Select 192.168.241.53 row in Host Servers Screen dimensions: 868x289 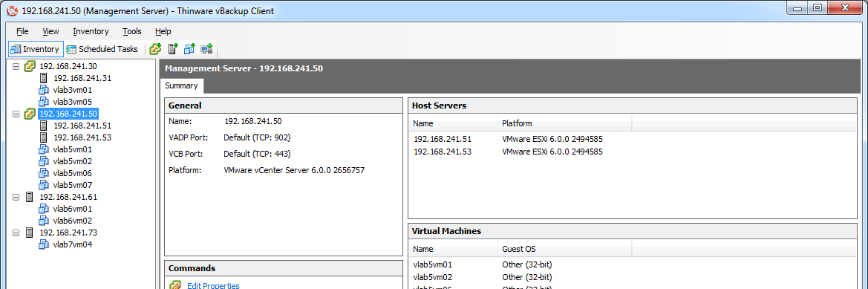point(632,152)
